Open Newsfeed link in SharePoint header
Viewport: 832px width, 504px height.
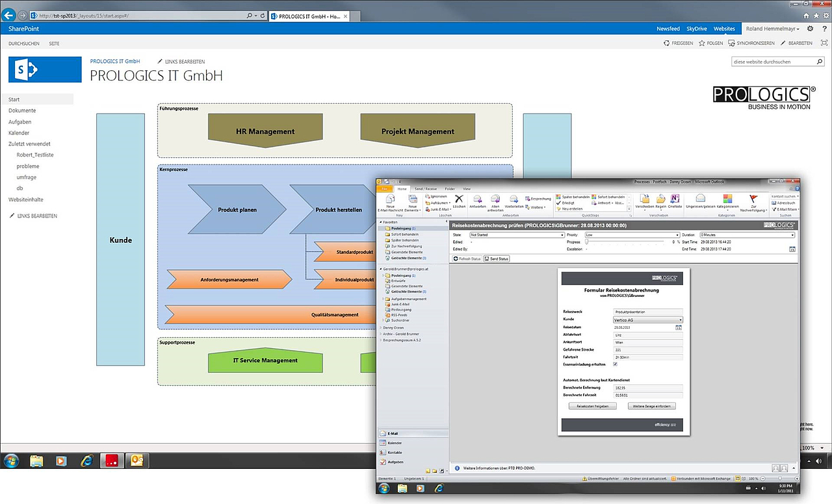coord(668,29)
